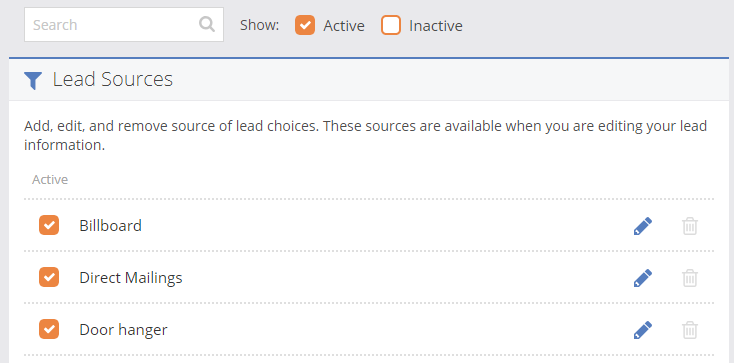Select the Direct Mailings row label
The image size is (734, 363).
pyautogui.click(x=131, y=278)
